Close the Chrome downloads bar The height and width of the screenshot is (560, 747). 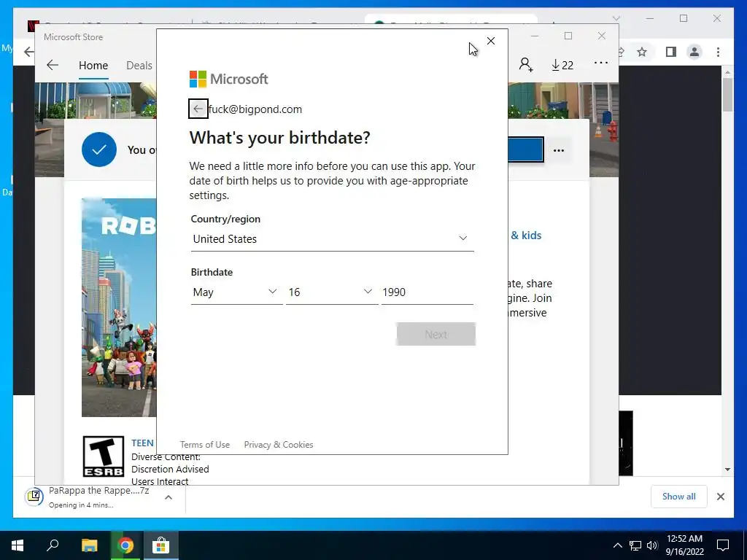coord(720,497)
